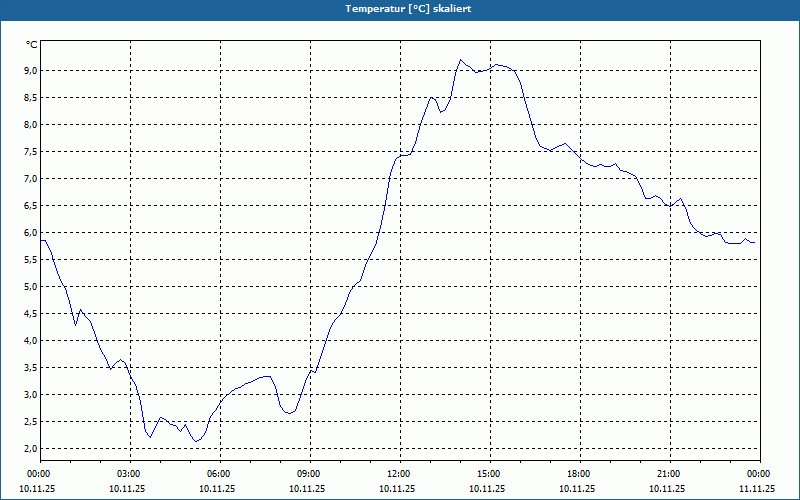Pick the 4,0 y-axis tick label
This screenshot has width=800, height=500.
coord(31,341)
